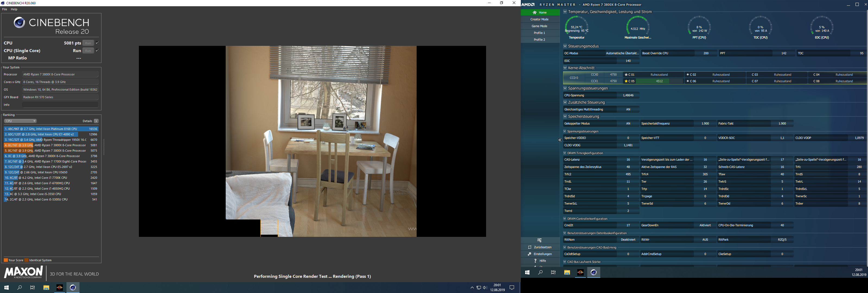Collapse the Steuerungsmodus section
This screenshot has height=293, width=868.
click(565, 46)
